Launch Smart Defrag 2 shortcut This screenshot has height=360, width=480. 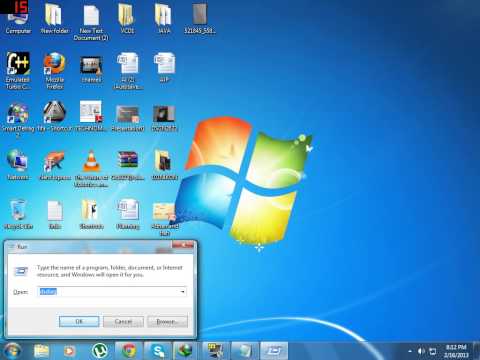coord(18,120)
